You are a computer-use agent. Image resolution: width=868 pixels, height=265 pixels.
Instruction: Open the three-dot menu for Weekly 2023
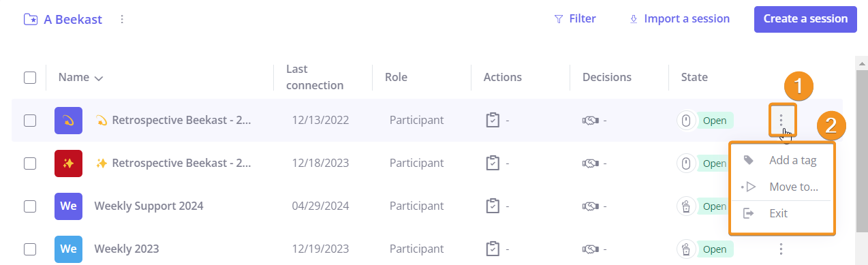coord(781,249)
